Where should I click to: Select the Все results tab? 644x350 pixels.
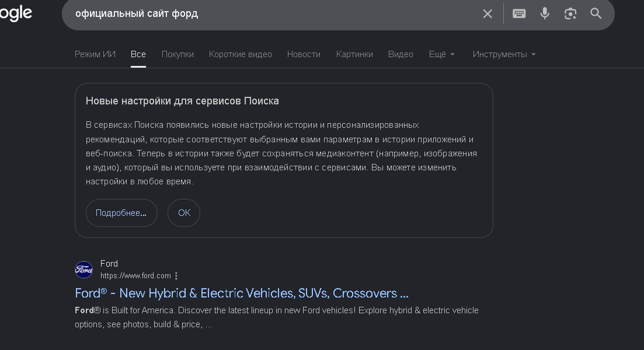[x=138, y=54]
